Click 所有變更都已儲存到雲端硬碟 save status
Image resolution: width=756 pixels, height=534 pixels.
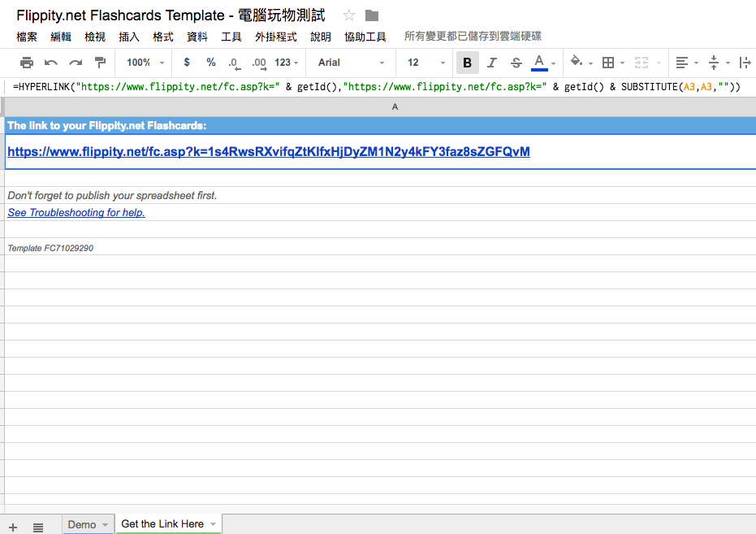point(473,37)
